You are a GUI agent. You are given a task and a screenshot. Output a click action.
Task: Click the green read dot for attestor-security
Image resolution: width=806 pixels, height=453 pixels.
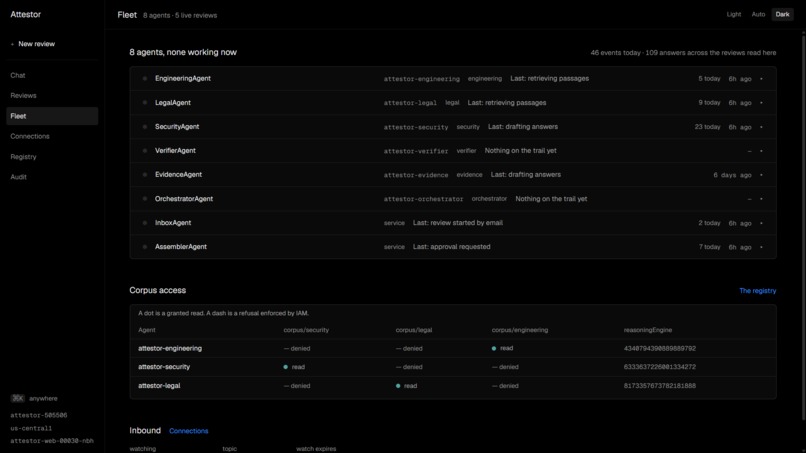(286, 367)
